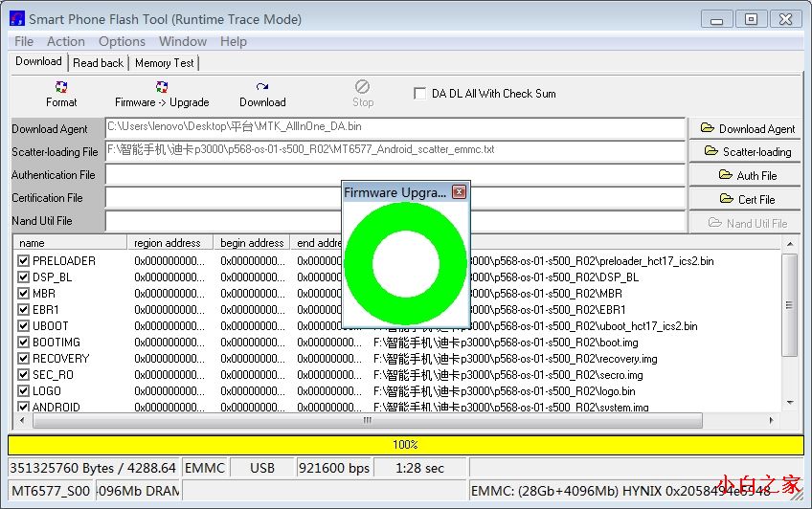Click the USB connection status cell

[x=262, y=468]
